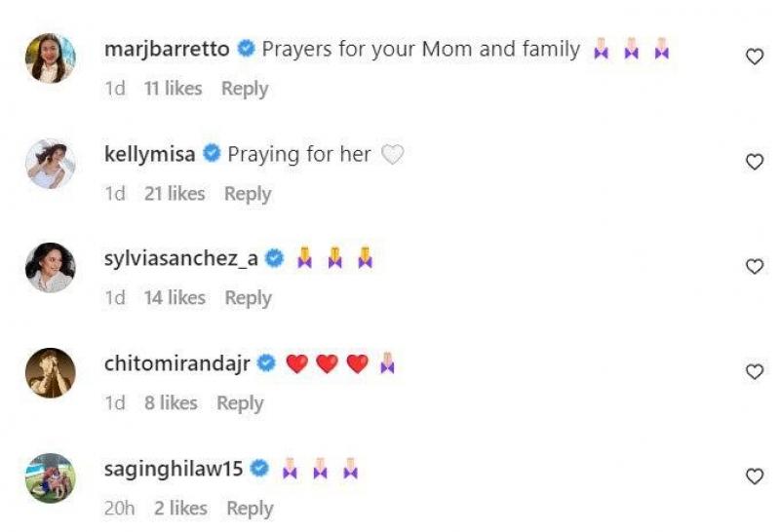Open saginghilaw15's profile picture
This screenshot has width=780, height=532.
(51, 477)
